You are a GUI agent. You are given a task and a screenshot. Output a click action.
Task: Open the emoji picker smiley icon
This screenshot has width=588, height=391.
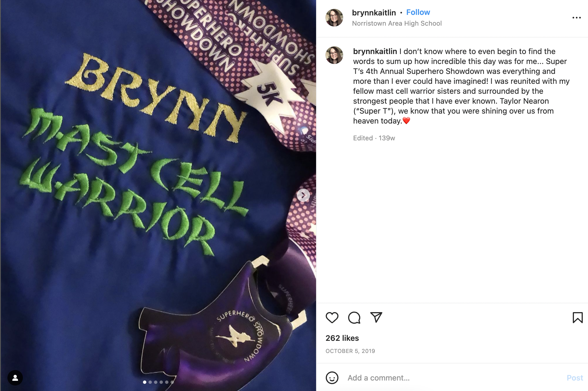(332, 378)
